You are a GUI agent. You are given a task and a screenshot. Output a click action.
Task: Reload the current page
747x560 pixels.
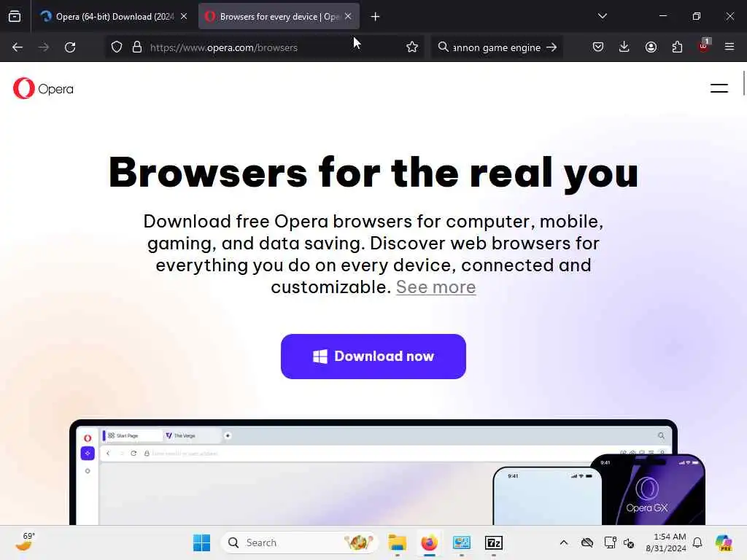pos(70,47)
